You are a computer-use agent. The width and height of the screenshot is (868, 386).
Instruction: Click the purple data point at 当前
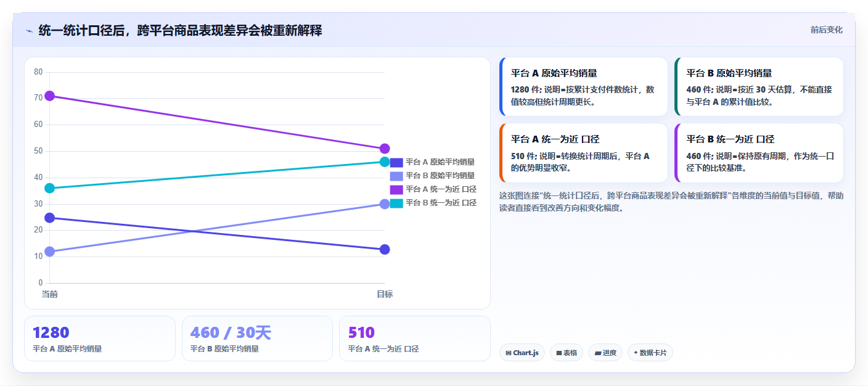pyautogui.click(x=50, y=96)
